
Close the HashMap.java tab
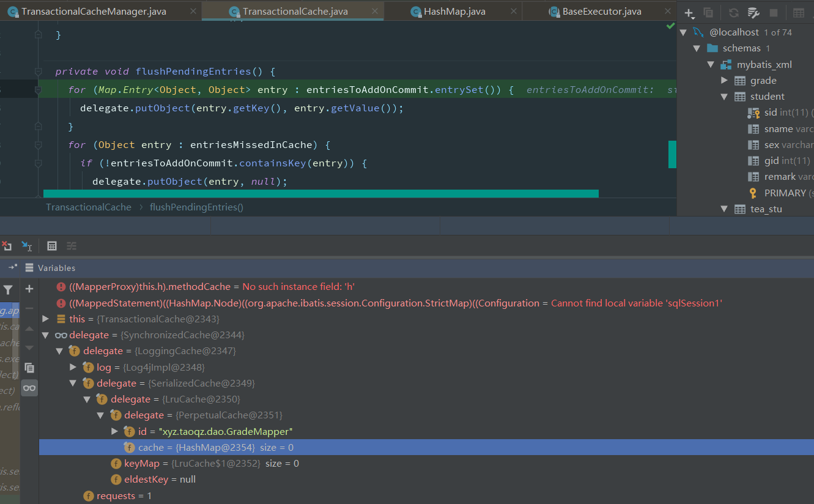click(512, 12)
